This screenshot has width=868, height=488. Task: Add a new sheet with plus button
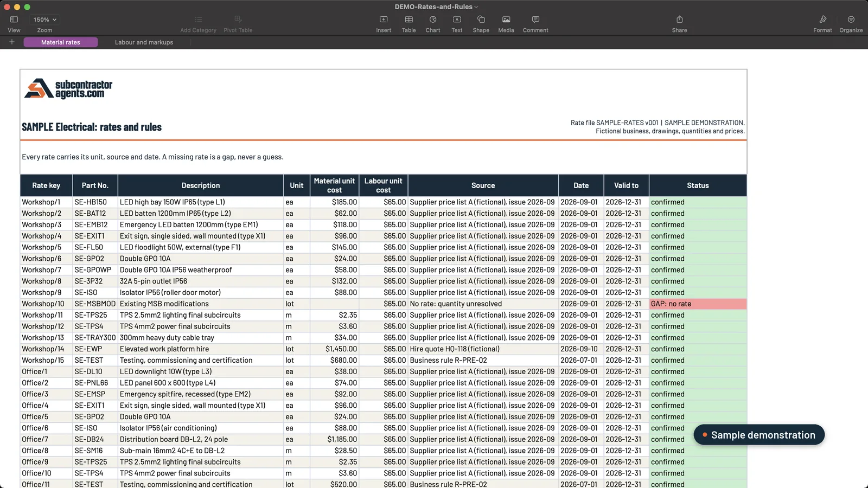(x=11, y=42)
